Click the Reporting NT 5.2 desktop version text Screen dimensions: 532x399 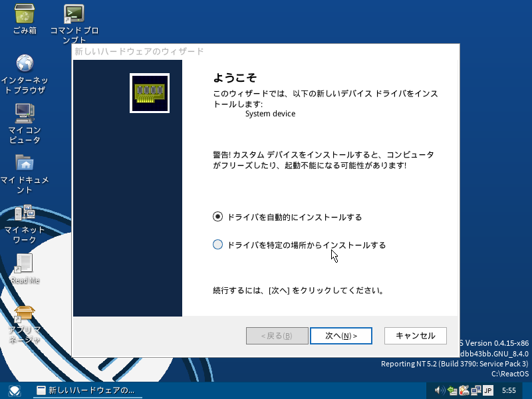coord(454,364)
